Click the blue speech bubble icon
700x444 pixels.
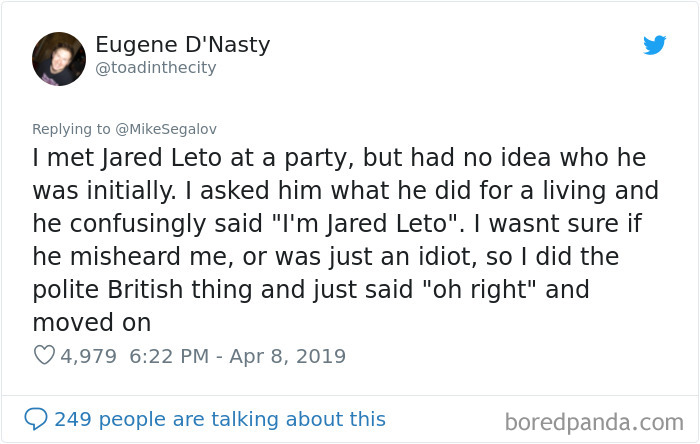point(35,418)
